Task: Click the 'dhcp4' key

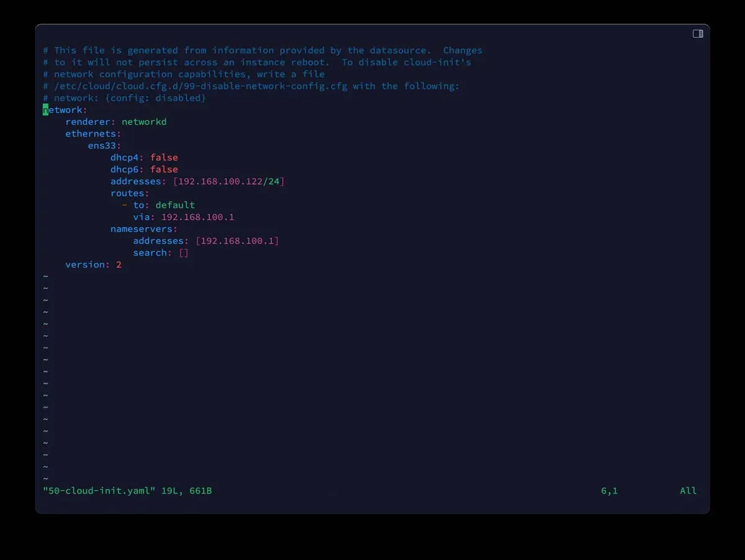Action: pos(125,158)
